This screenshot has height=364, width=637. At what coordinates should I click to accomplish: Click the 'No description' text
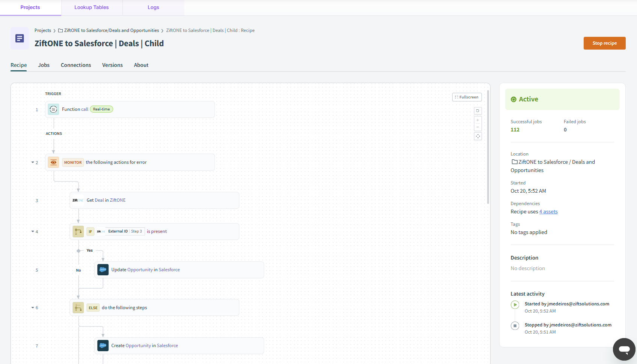[x=528, y=268]
